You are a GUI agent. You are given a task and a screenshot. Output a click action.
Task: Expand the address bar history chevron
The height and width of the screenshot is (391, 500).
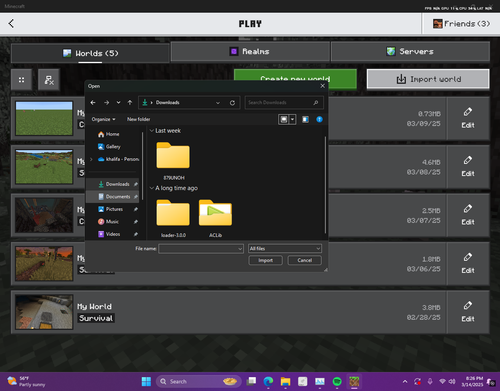[218, 103]
